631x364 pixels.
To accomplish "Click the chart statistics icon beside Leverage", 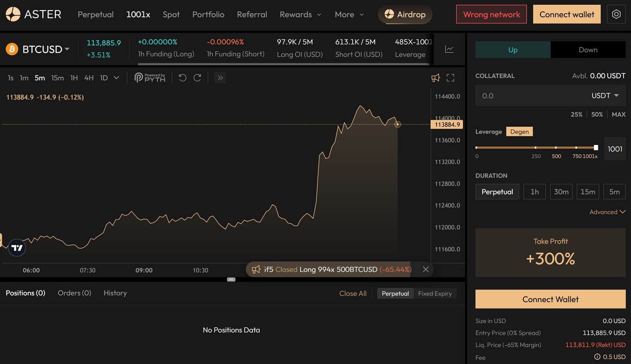I will pos(449,49).
